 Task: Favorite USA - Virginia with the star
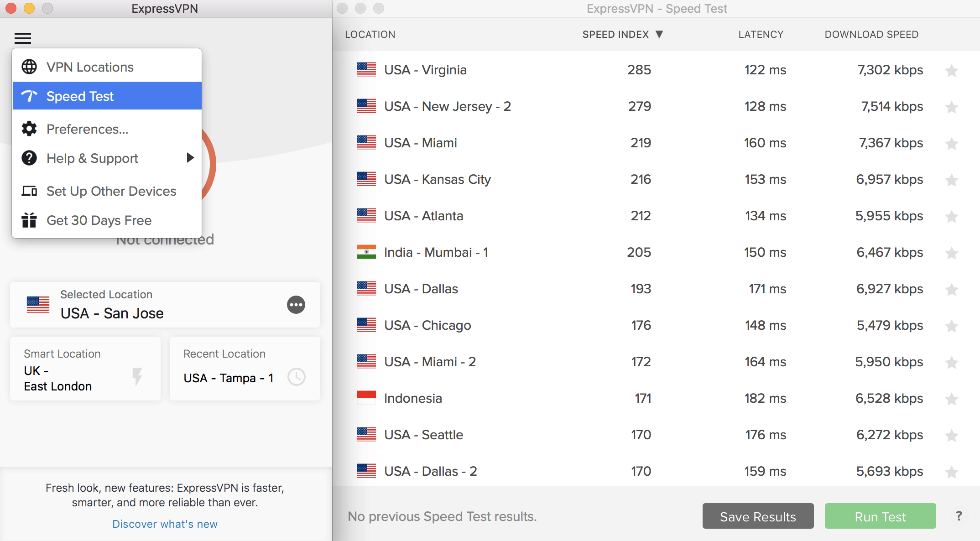(952, 70)
